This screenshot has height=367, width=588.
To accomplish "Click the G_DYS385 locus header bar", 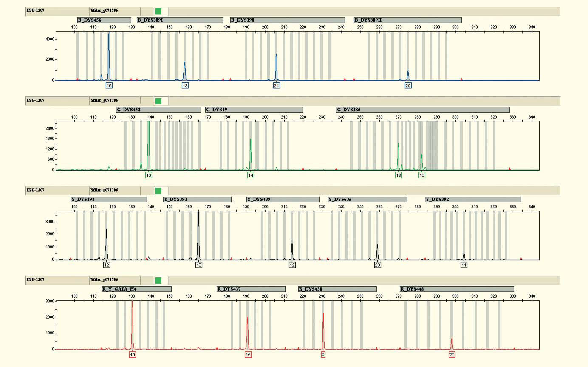I will [x=422, y=110].
